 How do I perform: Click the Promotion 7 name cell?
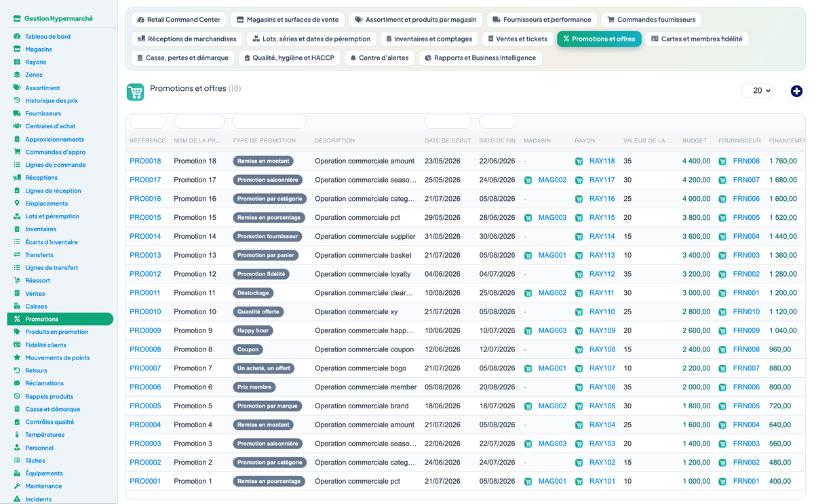(x=193, y=368)
